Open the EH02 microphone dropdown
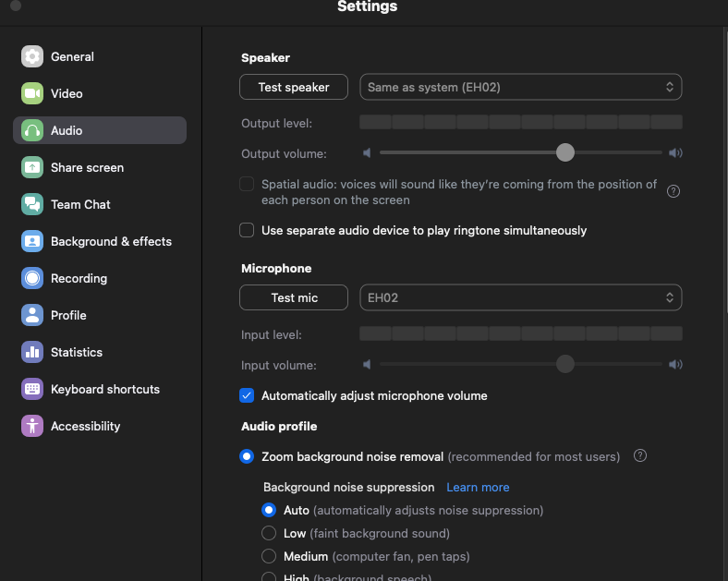The width and height of the screenshot is (728, 581). pyautogui.click(x=520, y=297)
